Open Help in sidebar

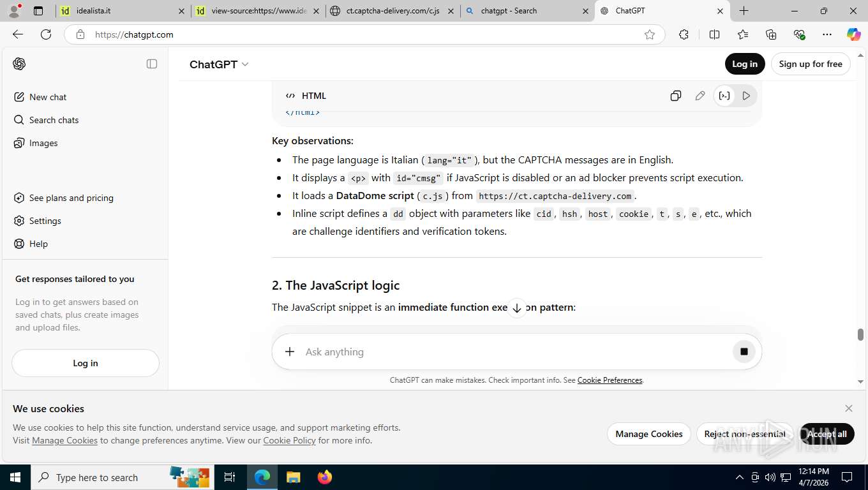coord(38,244)
